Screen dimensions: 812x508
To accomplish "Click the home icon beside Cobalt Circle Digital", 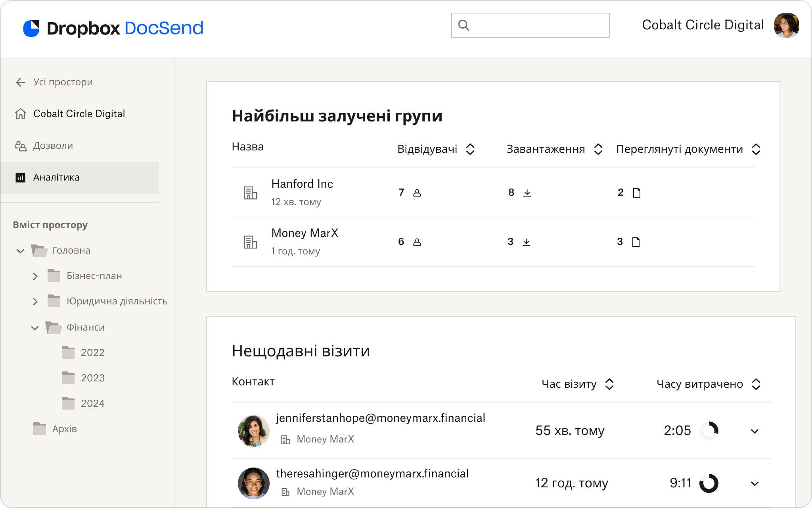I will [x=21, y=114].
